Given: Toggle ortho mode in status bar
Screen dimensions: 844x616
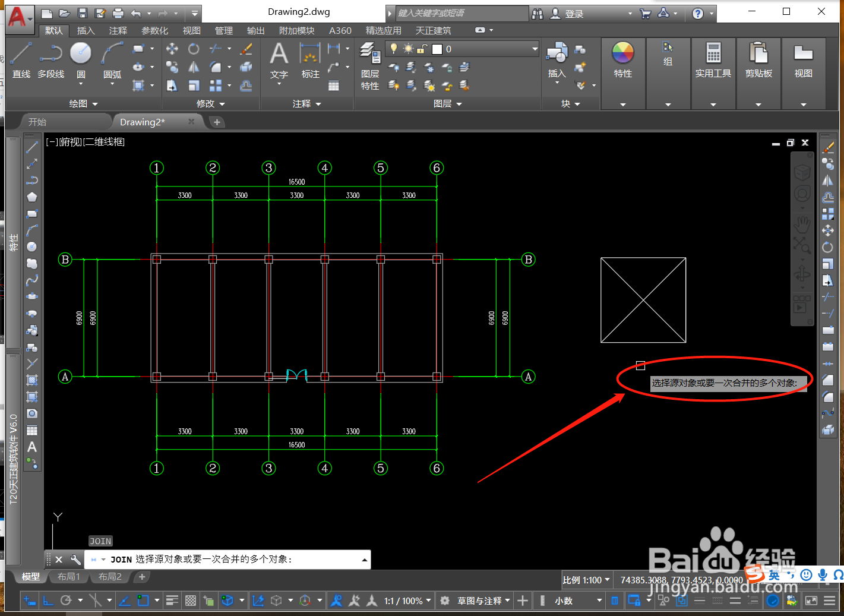Looking at the screenshot, I should coord(48,601).
